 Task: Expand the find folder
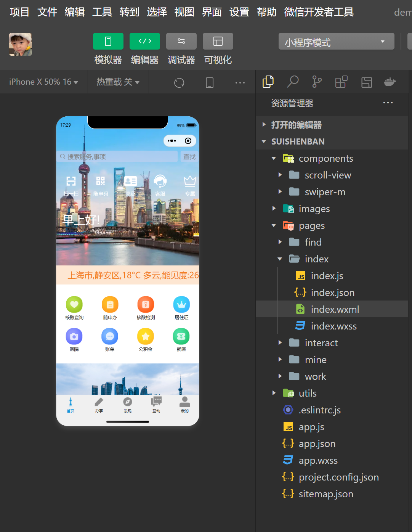pos(332,242)
